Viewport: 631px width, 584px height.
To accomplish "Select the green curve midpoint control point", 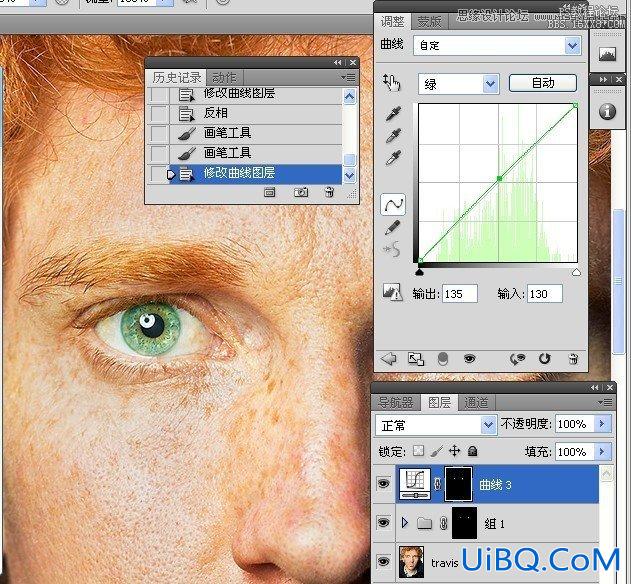I will (x=499, y=178).
